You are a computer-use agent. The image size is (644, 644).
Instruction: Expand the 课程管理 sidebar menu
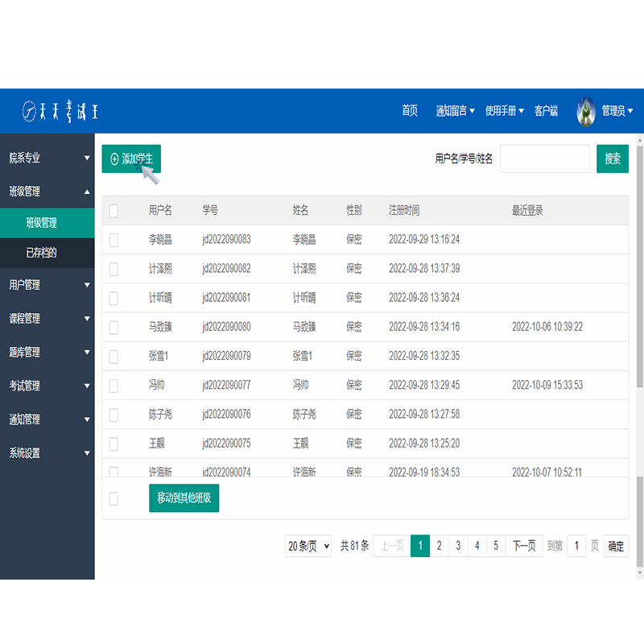47,318
